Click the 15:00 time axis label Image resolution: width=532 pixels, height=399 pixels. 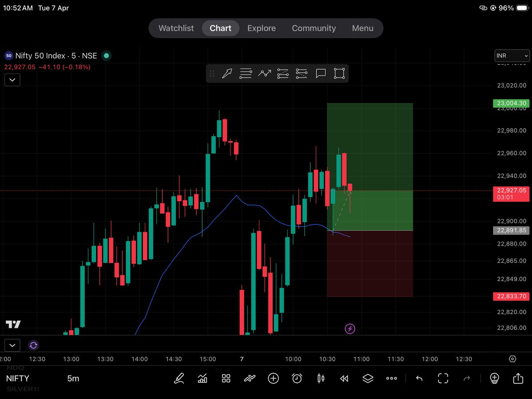(x=207, y=359)
